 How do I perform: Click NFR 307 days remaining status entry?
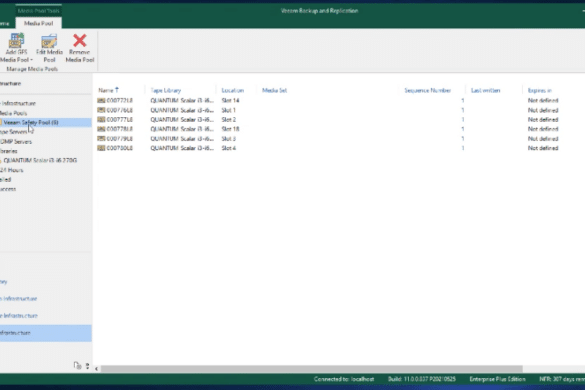[x=562, y=379]
